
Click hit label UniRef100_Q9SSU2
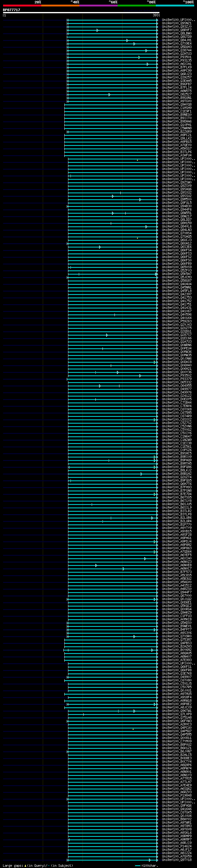177,196
